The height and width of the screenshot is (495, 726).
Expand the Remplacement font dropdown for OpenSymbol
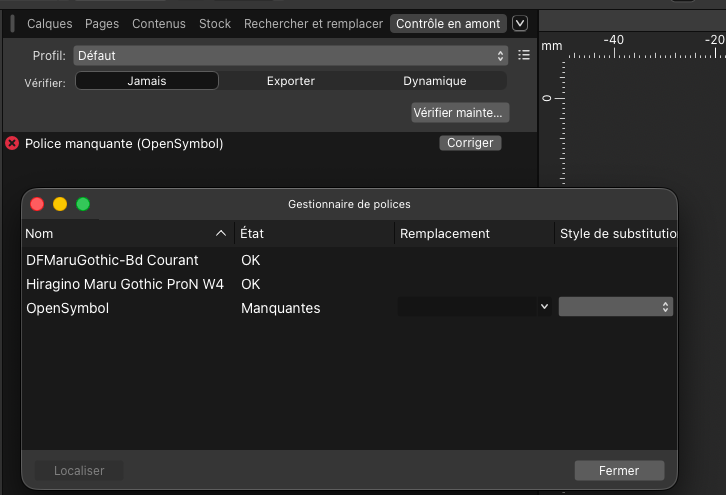(475, 307)
